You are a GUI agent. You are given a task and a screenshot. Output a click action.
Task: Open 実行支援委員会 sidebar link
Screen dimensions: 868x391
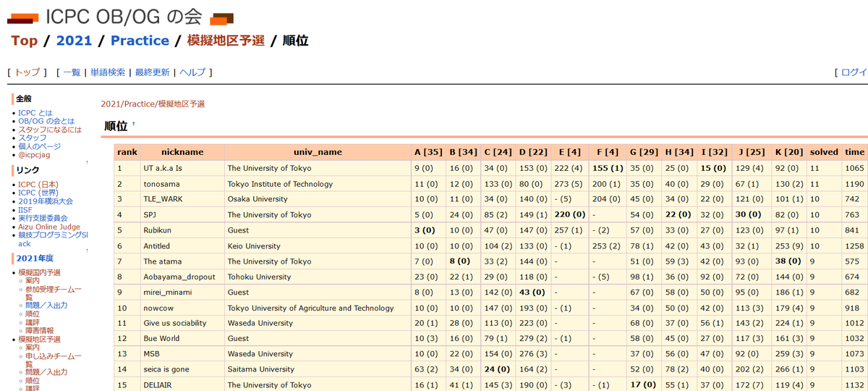click(x=43, y=218)
